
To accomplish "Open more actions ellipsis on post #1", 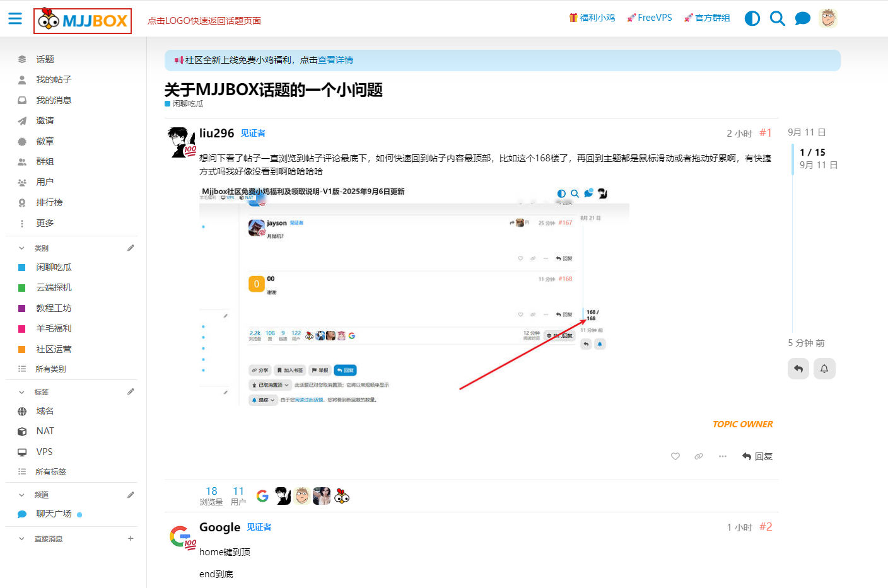I will (x=722, y=456).
